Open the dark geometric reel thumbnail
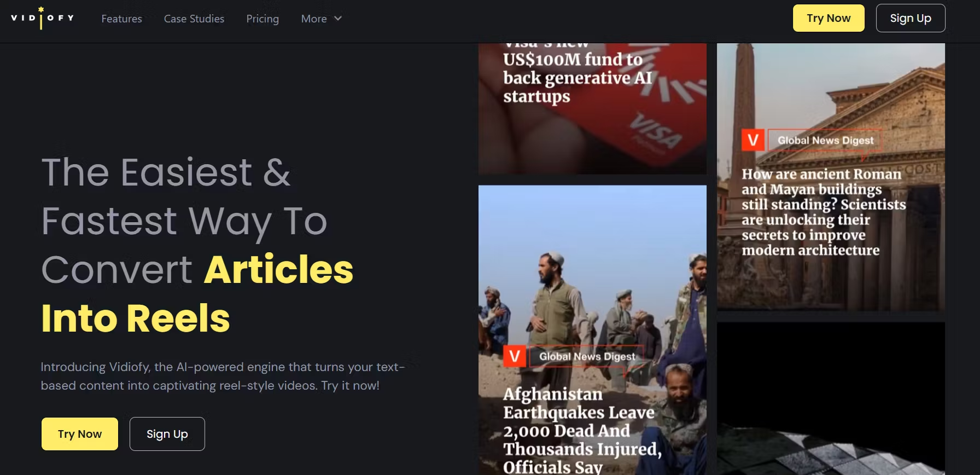The image size is (980, 475). [x=831, y=398]
